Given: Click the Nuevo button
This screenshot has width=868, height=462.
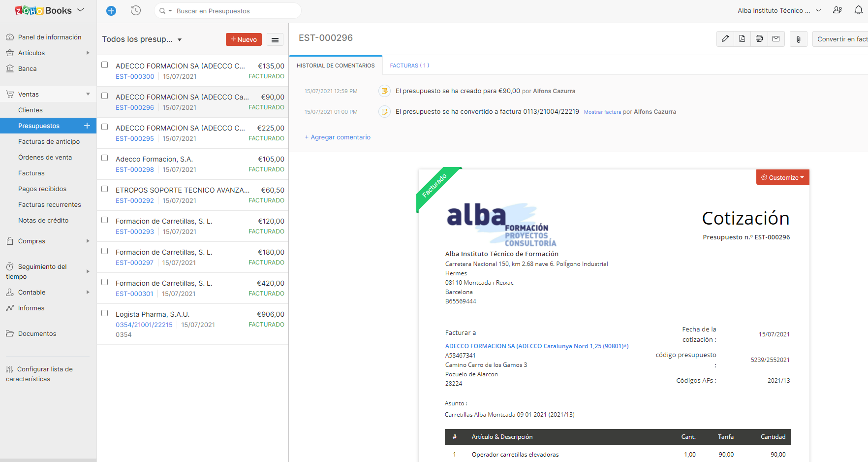Looking at the screenshot, I should 244,39.
